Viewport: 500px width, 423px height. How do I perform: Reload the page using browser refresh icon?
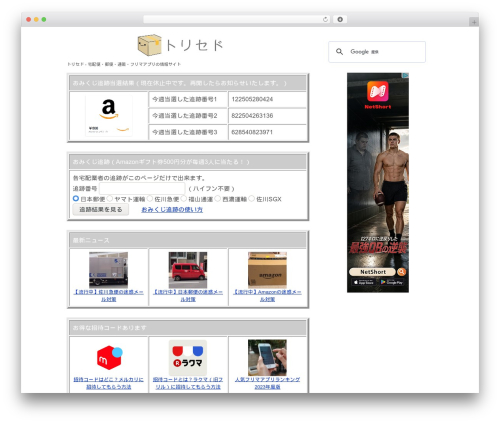(x=325, y=19)
